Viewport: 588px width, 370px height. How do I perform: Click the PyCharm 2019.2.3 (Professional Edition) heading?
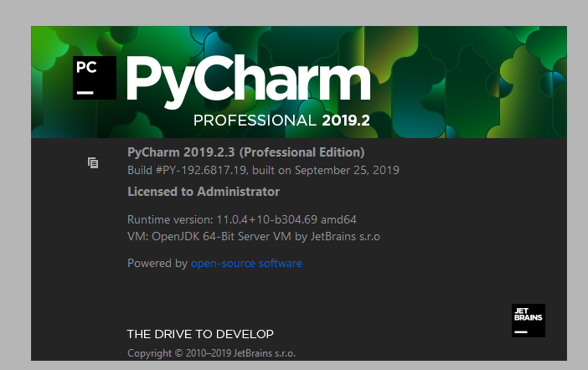pos(246,152)
